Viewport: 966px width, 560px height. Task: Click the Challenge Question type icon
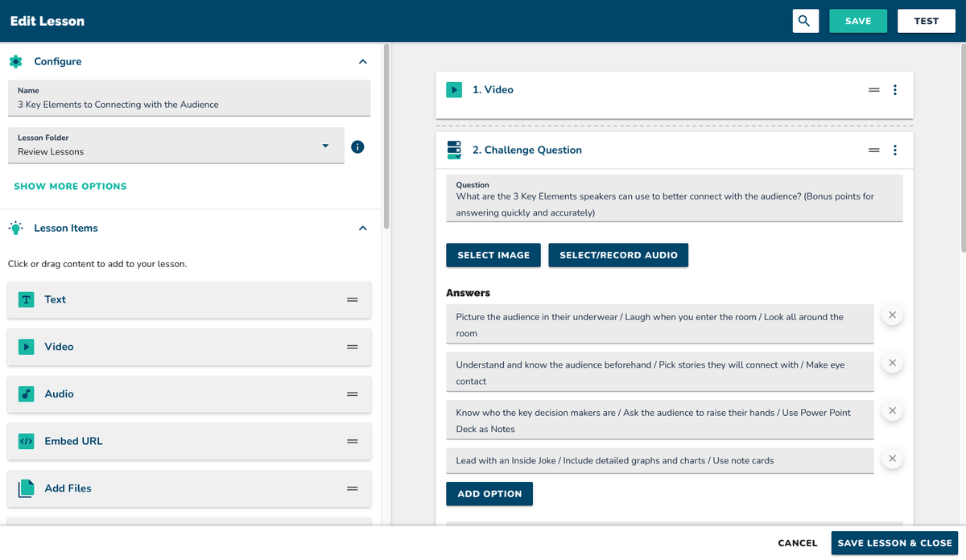(x=454, y=150)
